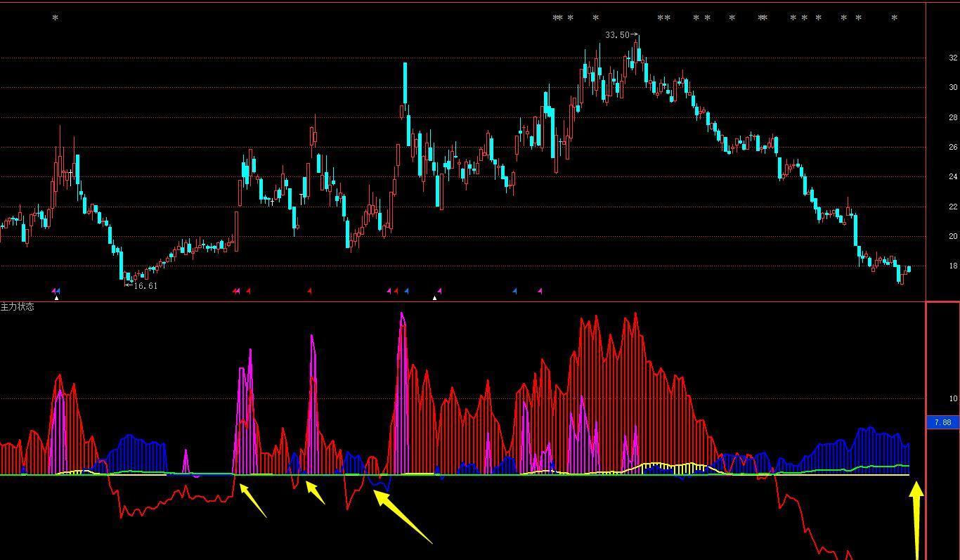Viewport: 960px width, 560px height.
Task: Select the 主力状态 indicator title
Action: (x=17, y=307)
